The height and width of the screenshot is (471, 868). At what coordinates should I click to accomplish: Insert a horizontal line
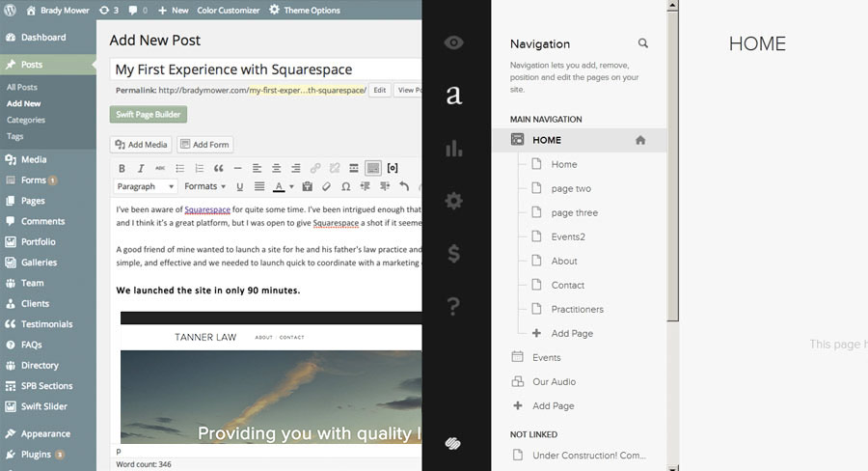point(237,169)
